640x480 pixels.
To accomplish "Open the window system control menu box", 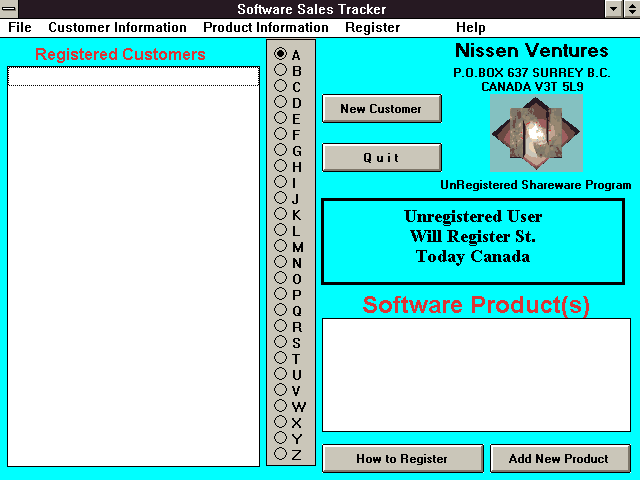I will click(9, 9).
